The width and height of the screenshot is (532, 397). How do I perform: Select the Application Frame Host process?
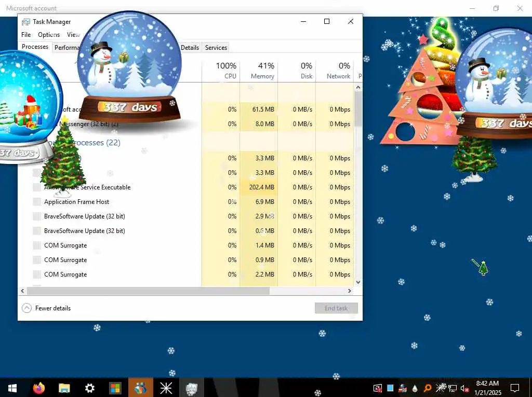tap(186, 202)
